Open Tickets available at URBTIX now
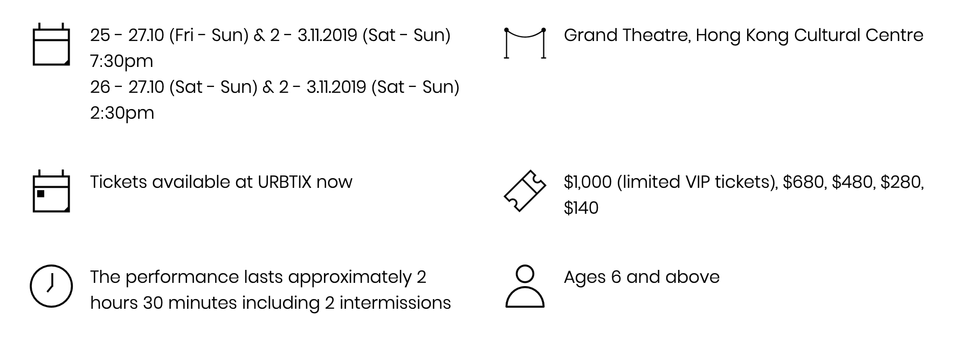 point(221,182)
